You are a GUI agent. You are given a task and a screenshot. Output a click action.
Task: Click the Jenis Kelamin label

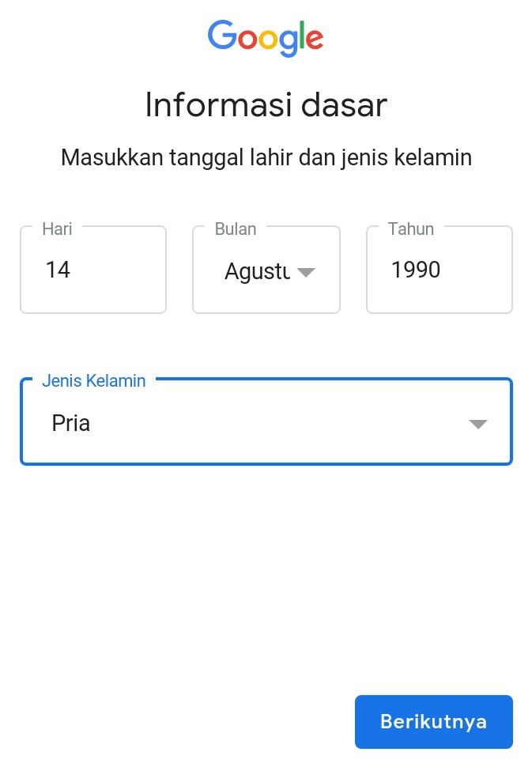[93, 381]
